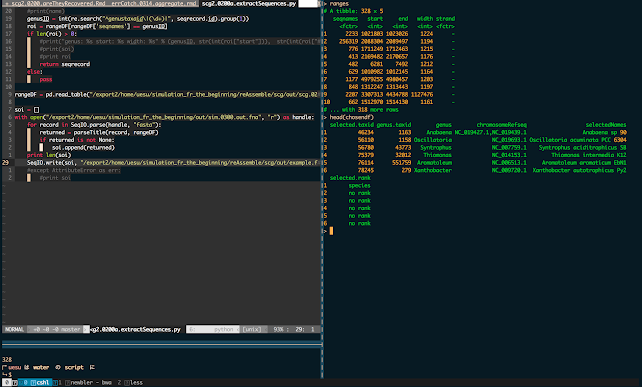The image size is (642, 387).
Task: Click the 'strand' column header
Action: [445, 19]
